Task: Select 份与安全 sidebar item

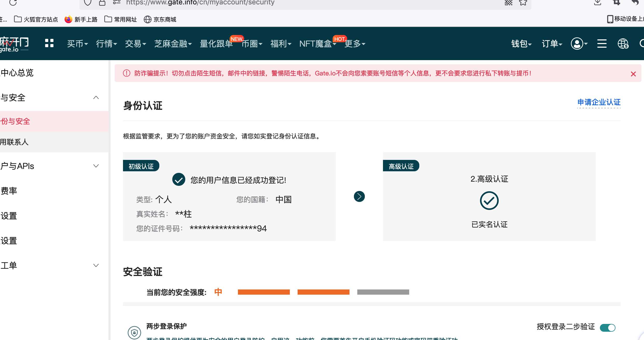Action: [x=54, y=121]
